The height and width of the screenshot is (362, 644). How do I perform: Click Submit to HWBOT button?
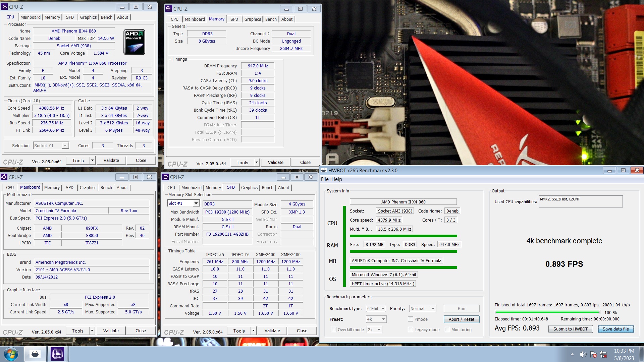[570, 329]
